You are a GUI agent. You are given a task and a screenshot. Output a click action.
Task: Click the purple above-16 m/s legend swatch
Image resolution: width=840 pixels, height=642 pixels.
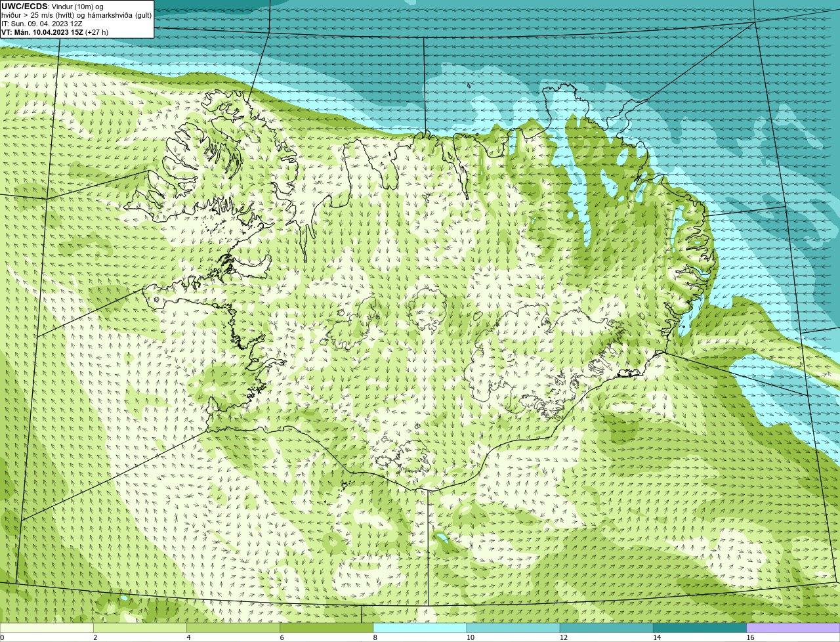click(x=793, y=628)
